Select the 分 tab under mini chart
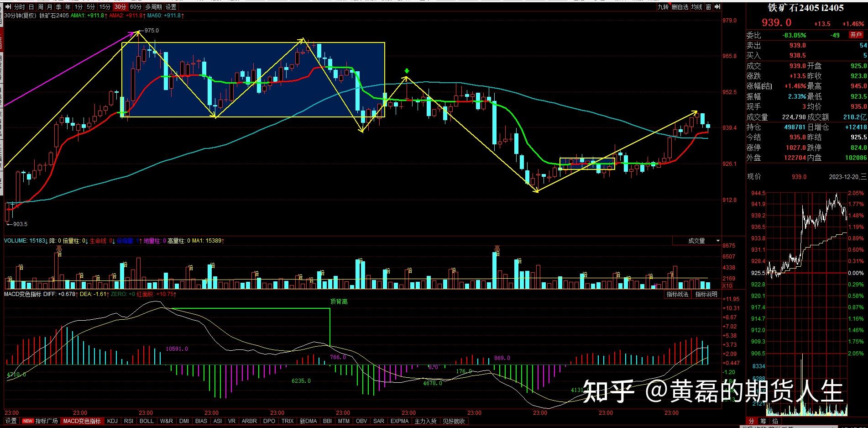 click(x=751, y=421)
